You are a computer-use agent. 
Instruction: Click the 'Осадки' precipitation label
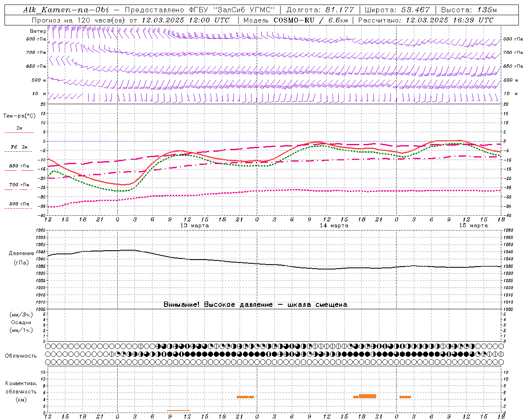click(x=21, y=322)
